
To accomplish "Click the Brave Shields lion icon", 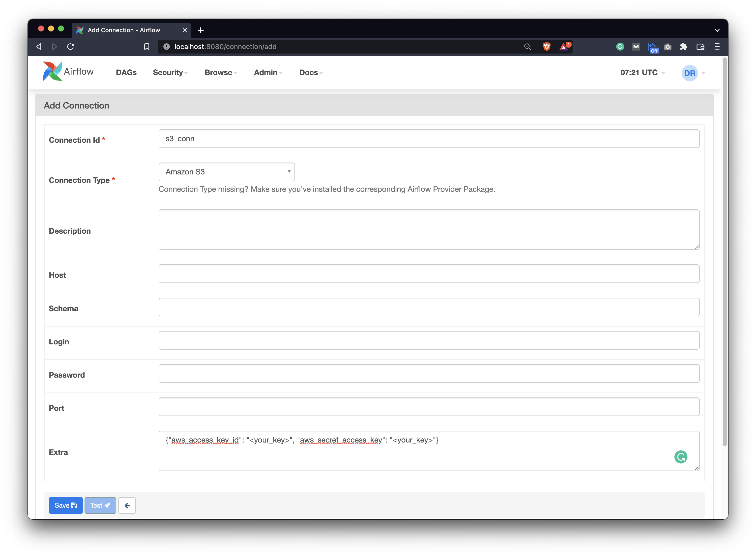I will (x=547, y=47).
